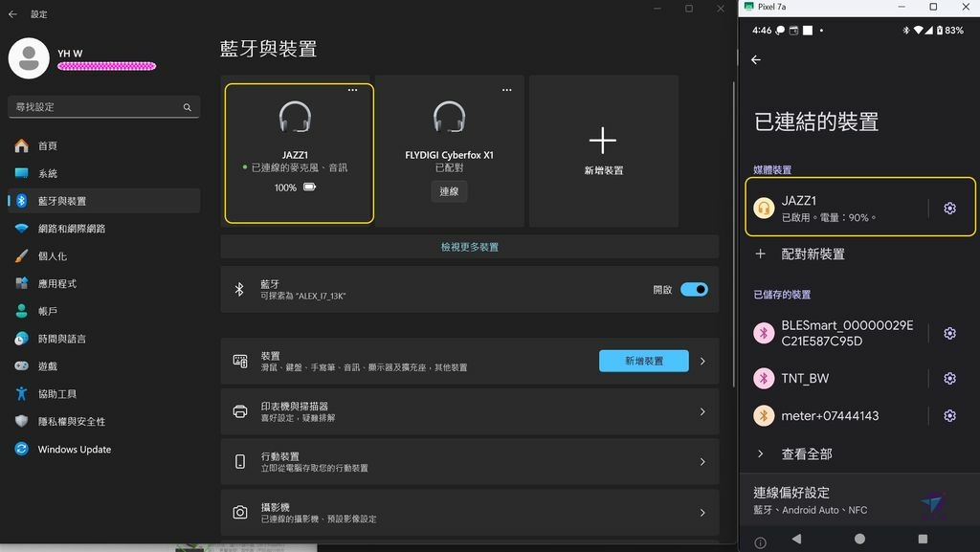Viewport: 980px width, 552px height.
Task: Click the printer icon in 印表機與掃描器 row
Action: click(240, 411)
